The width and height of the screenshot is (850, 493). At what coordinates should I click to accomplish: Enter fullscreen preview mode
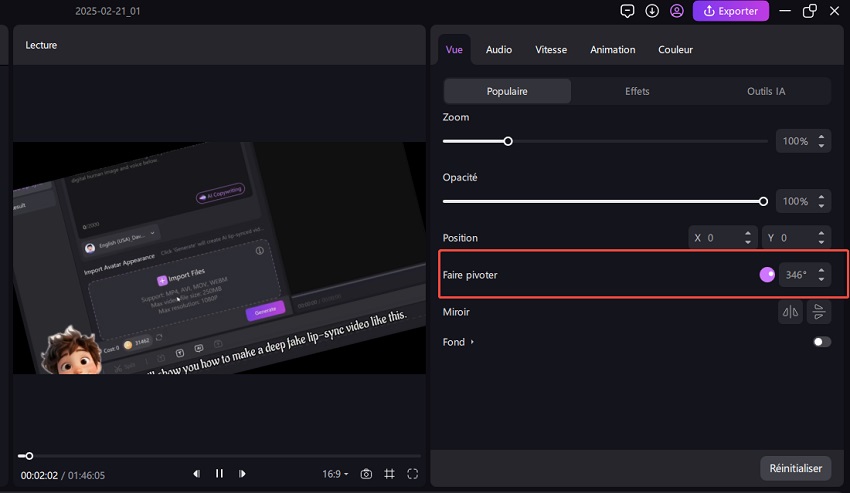pos(412,474)
